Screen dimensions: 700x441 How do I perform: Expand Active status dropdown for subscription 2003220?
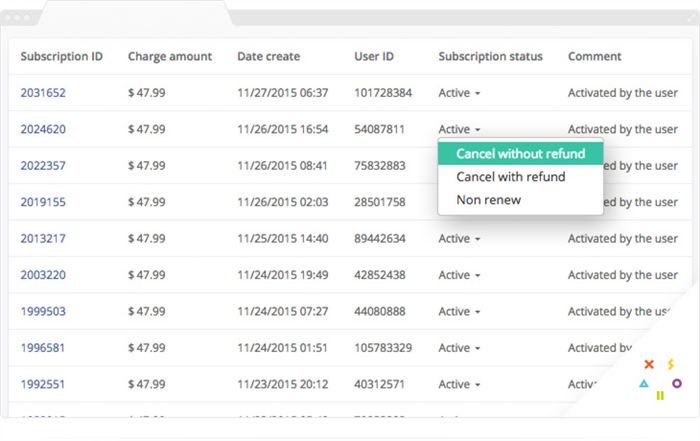point(459,275)
